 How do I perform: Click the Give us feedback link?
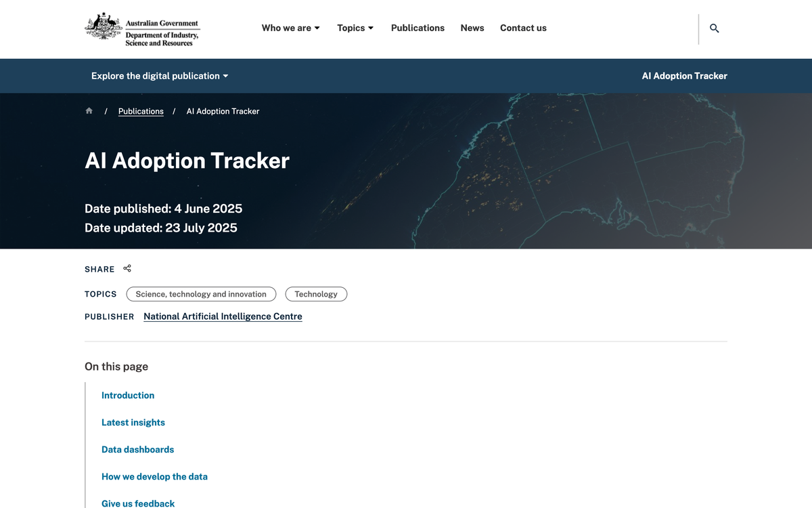(x=137, y=503)
